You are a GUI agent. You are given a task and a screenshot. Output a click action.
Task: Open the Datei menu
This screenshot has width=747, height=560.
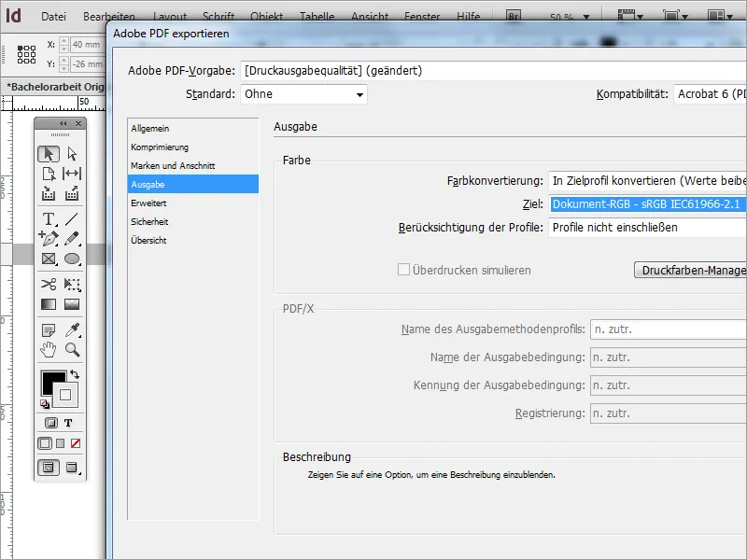click(53, 17)
